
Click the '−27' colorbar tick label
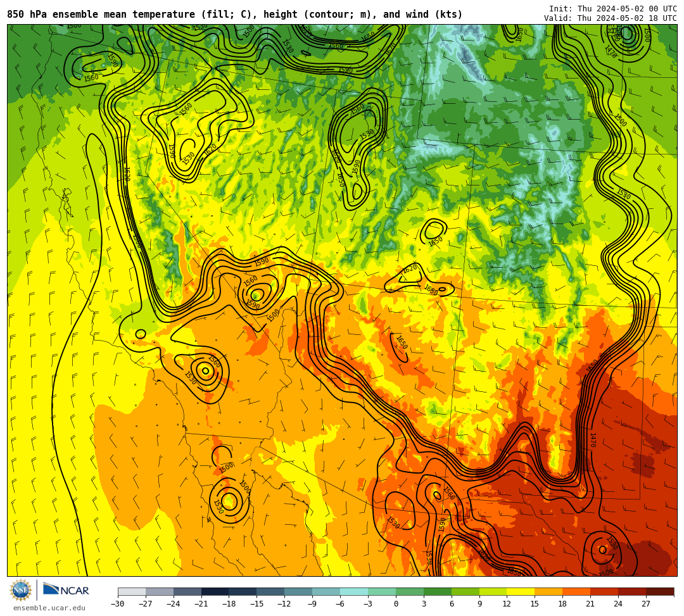[x=146, y=604]
